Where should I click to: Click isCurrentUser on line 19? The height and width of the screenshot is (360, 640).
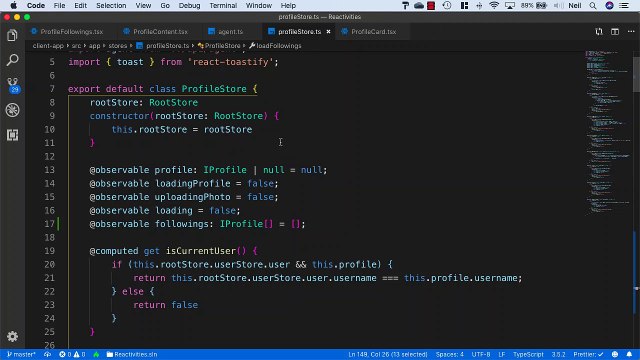coord(201,251)
